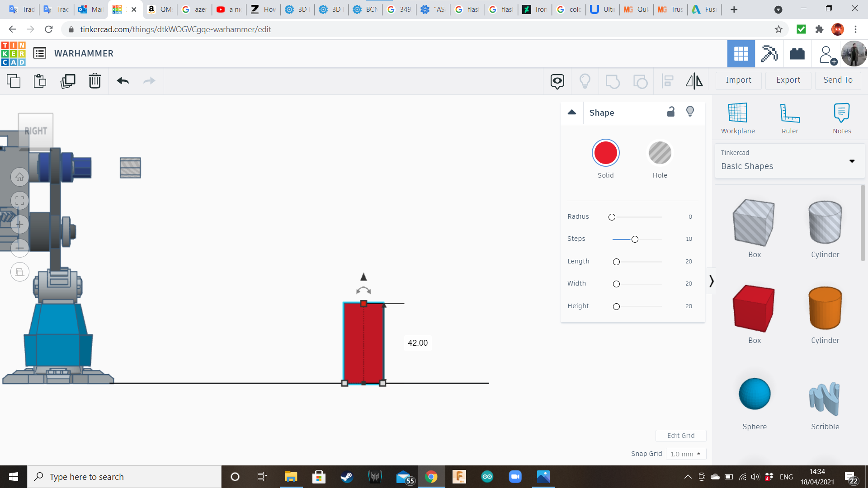Open the Mirror tool
Screen dimensions: 868x488
click(694, 81)
